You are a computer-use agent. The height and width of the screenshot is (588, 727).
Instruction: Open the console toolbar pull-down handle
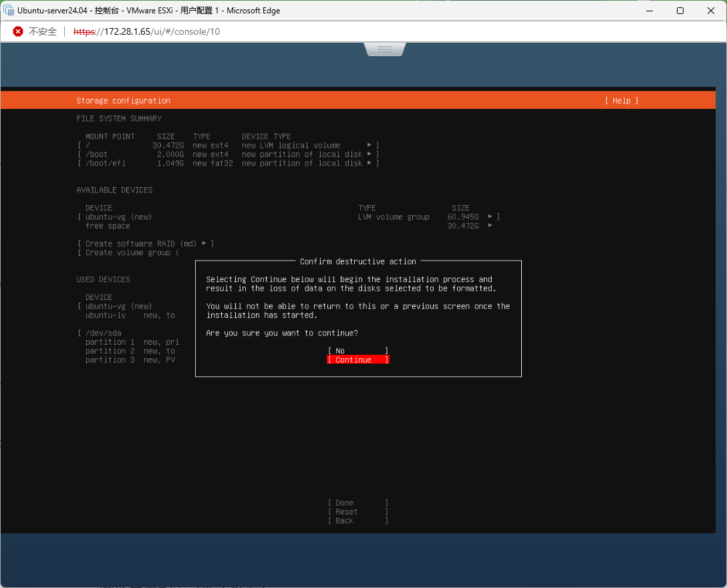[384, 49]
